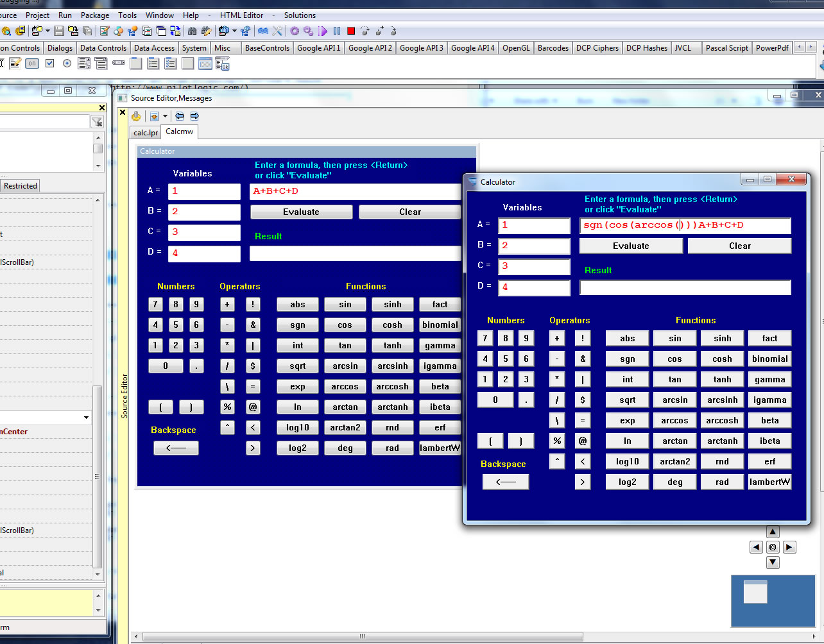
Task: Click the form preview thumbnail in navigator
Action: point(755,591)
